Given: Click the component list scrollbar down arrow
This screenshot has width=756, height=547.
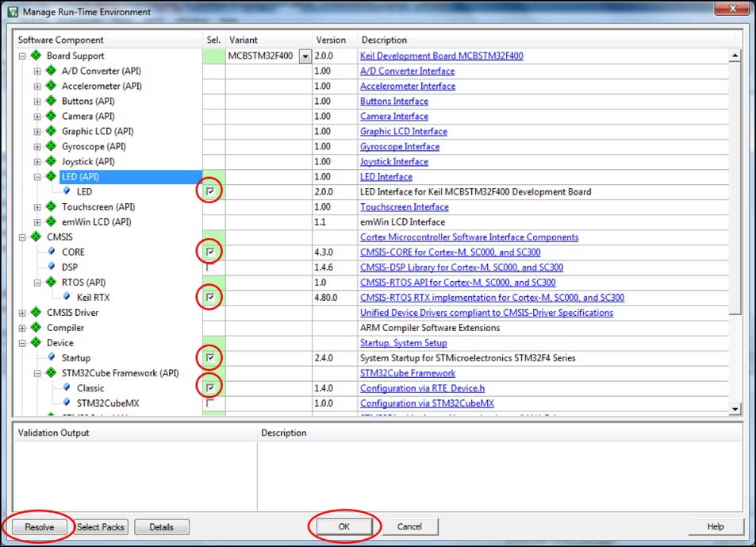Looking at the screenshot, I should pyautogui.click(x=735, y=409).
